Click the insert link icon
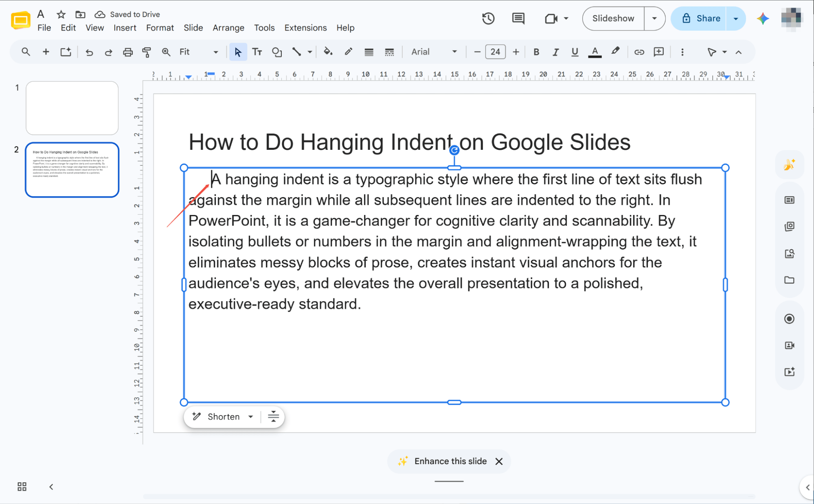This screenshot has width=814, height=504. point(639,52)
